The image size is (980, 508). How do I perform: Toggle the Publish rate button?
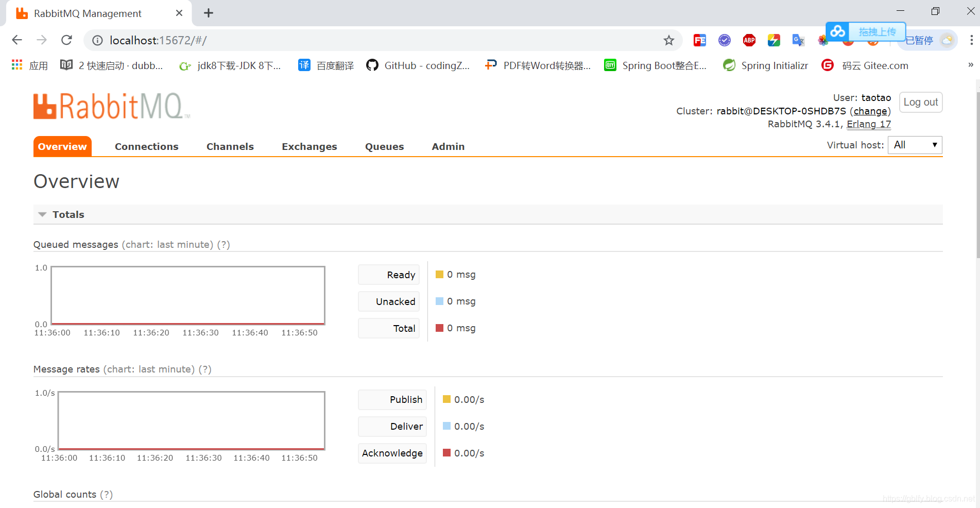pos(392,399)
